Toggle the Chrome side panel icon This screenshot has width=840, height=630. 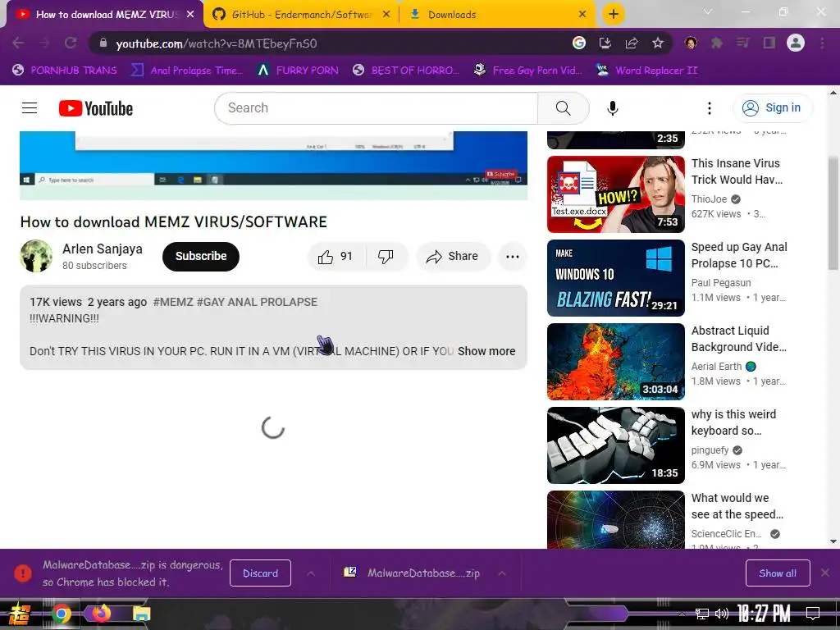click(769, 43)
